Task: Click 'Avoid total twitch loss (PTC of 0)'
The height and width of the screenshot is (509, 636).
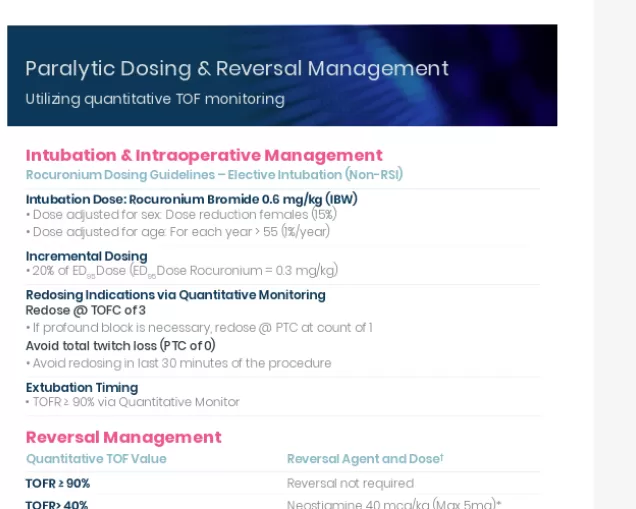Action: coord(120,346)
